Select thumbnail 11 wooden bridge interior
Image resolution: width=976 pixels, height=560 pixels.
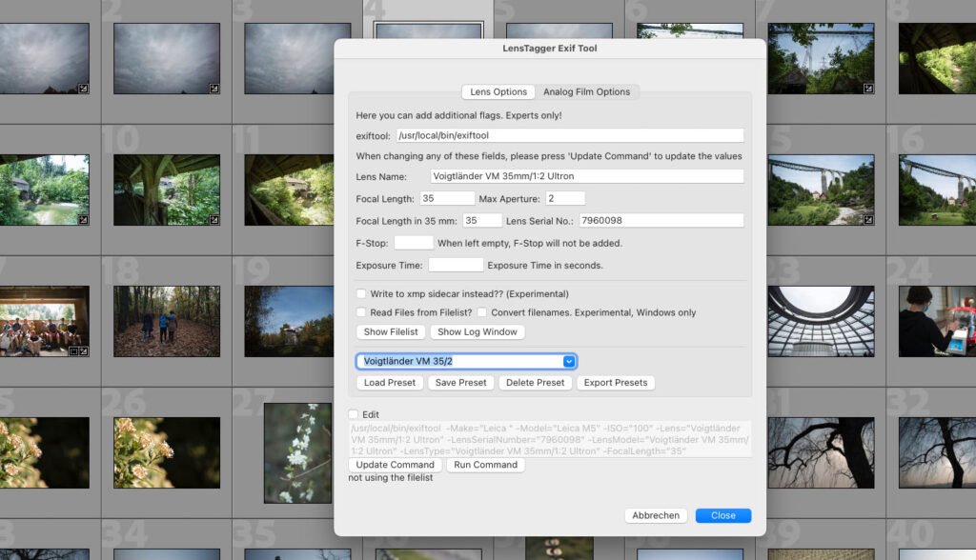(x=290, y=190)
